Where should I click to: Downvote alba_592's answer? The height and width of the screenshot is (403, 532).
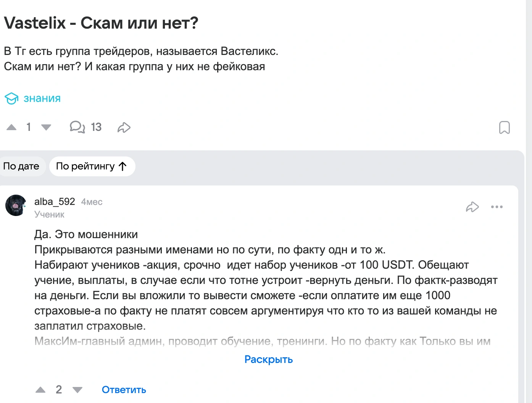coord(77,390)
